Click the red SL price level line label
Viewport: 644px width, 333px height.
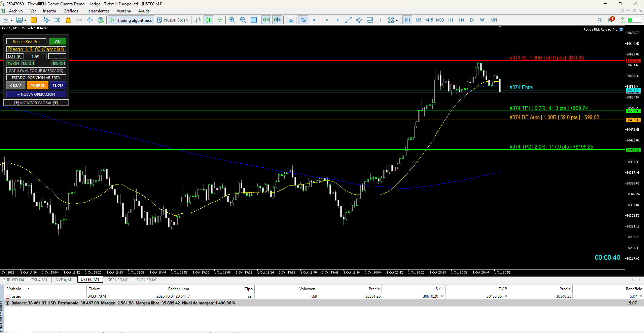(546, 58)
